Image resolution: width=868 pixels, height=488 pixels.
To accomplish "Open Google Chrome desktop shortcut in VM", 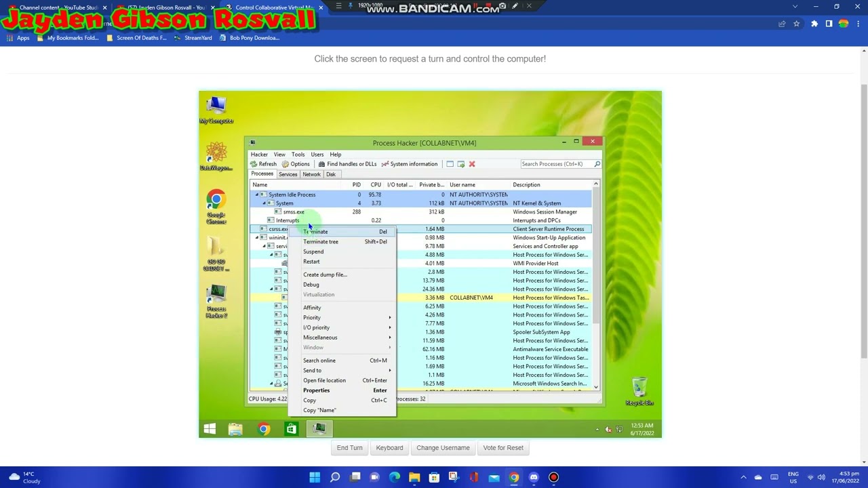I will click(216, 207).
